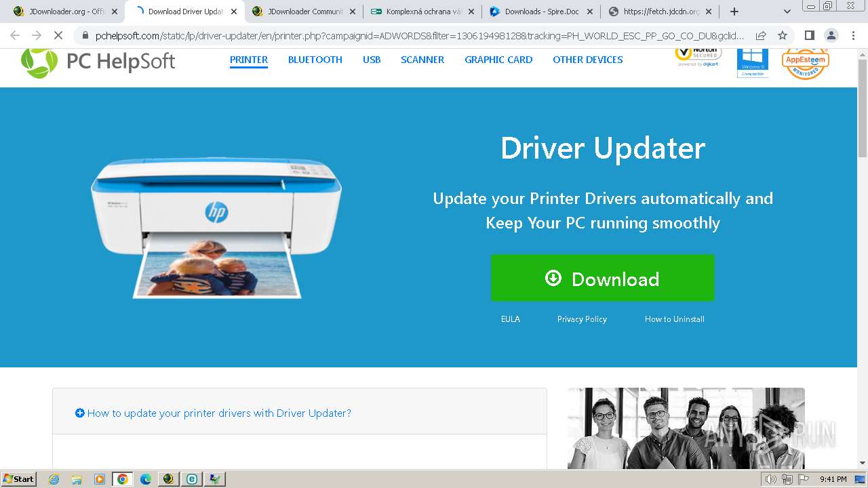
Task: Open a new browser tab
Action: 734,12
